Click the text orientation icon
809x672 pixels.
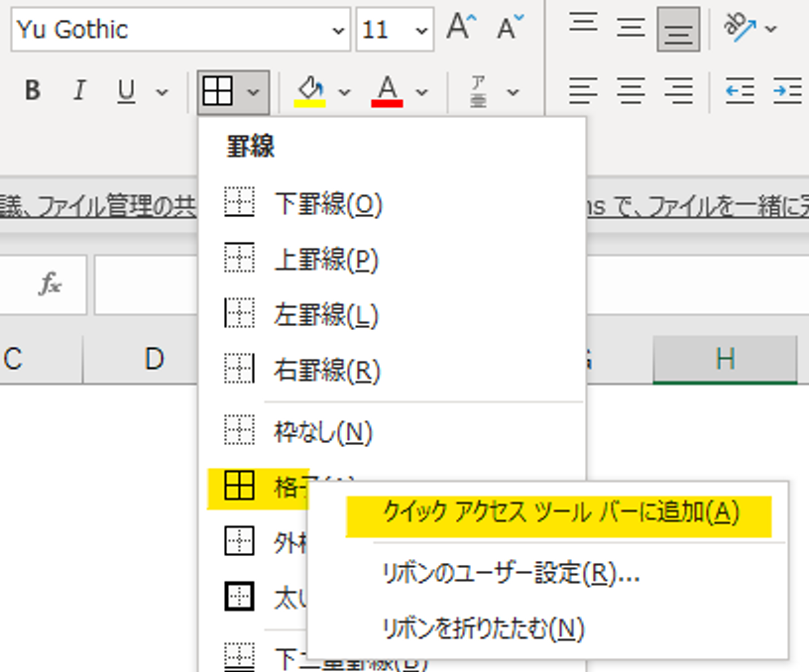[x=740, y=28]
